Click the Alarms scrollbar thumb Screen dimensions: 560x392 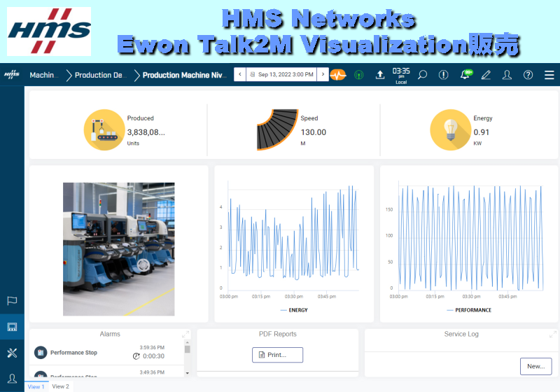click(x=187, y=349)
